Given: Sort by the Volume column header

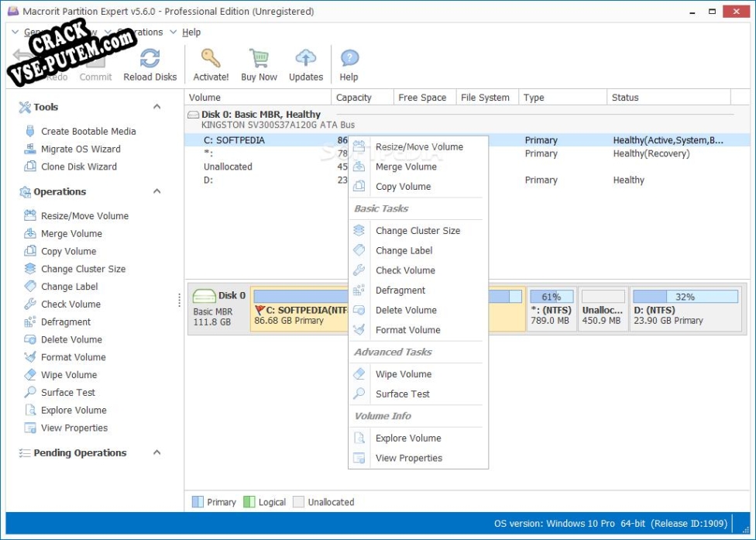Looking at the screenshot, I should [258, 98].
